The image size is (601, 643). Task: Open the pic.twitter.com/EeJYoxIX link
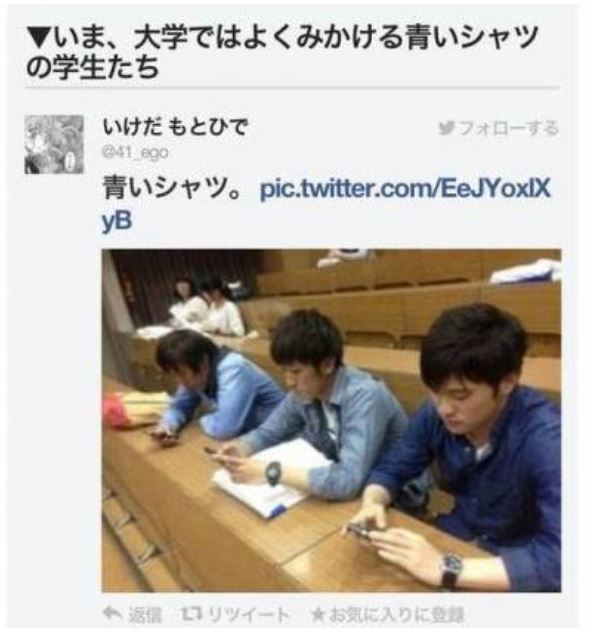pos(405,189)
